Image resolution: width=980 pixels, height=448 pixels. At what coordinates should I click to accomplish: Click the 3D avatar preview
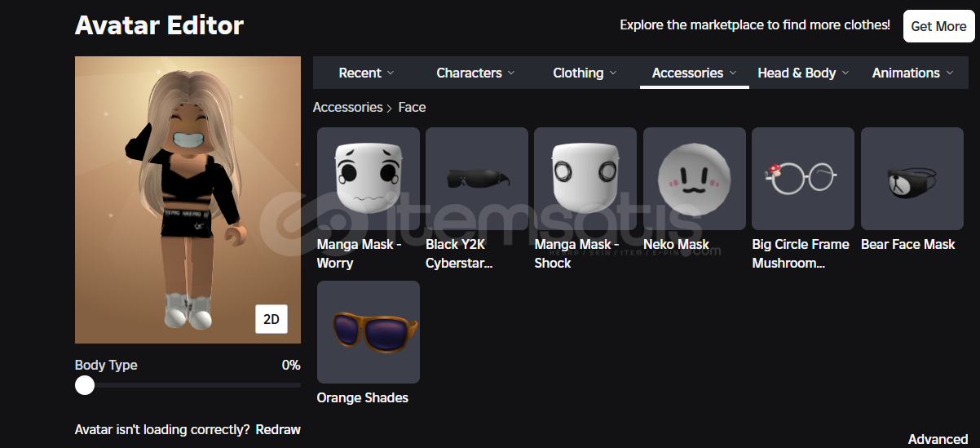[188, 200]
